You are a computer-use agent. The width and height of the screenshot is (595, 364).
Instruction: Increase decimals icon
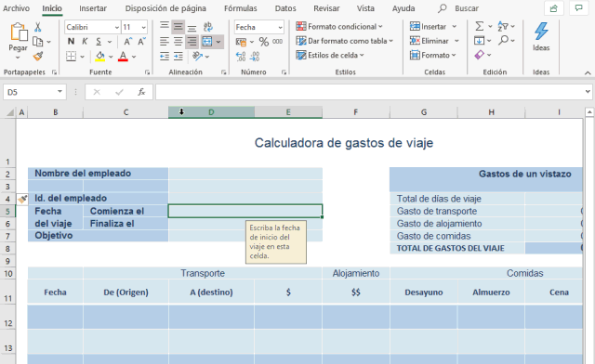click(241, 57)
